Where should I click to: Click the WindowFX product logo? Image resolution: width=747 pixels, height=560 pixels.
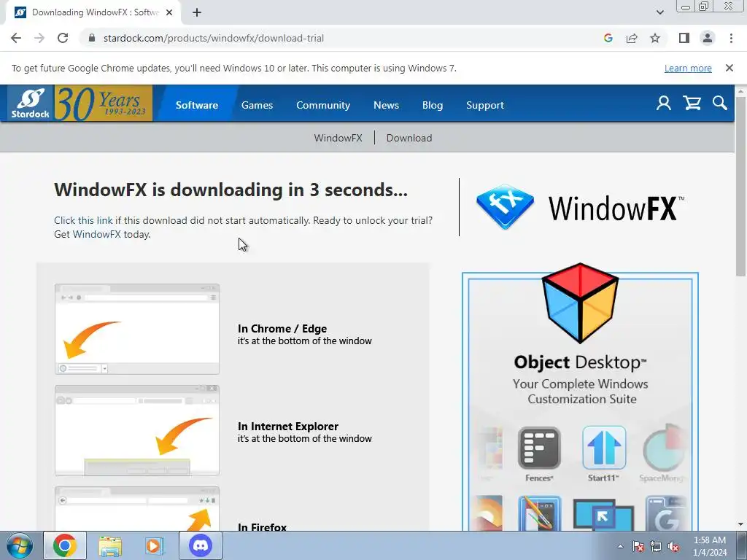coord(580,208)
